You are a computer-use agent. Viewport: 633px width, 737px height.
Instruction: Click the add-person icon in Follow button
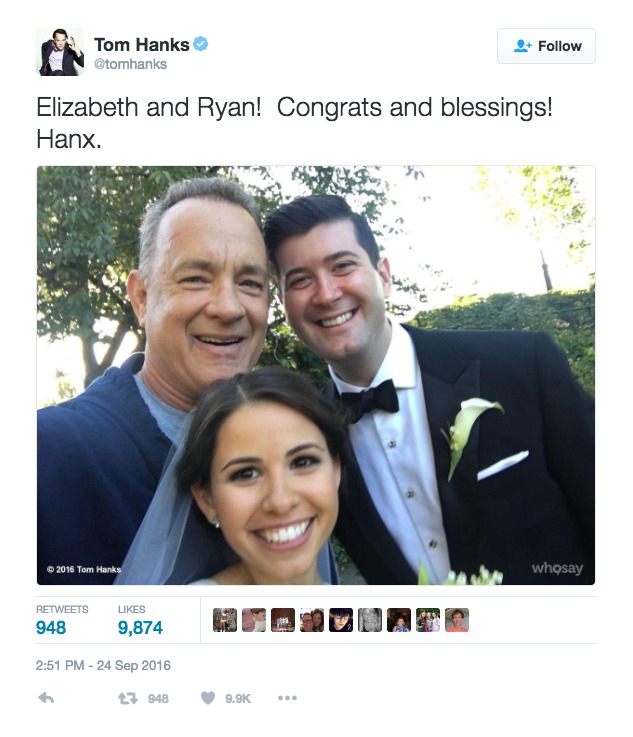click(523, 46)
